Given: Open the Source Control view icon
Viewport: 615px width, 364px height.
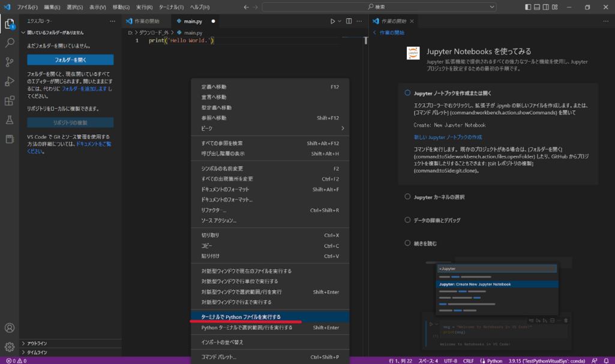Looking at the screenshot, I should click(10, 62).
